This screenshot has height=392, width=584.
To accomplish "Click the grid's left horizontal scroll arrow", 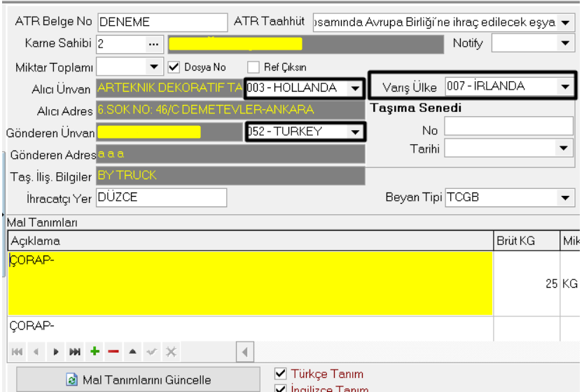I will click(x=244, y=351).
